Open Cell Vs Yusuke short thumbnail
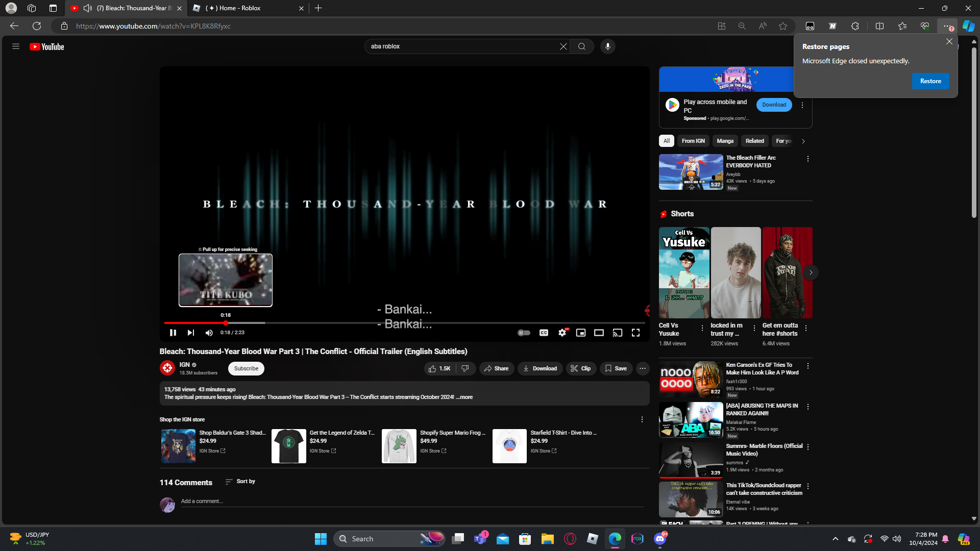This screenshot has width=980, height=551. tap(684, 272)
